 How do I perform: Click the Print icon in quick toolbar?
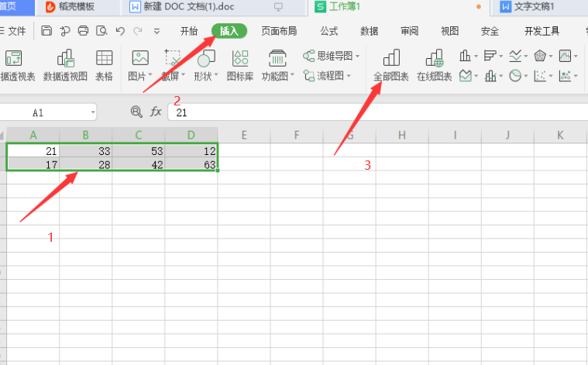point(83,31)
